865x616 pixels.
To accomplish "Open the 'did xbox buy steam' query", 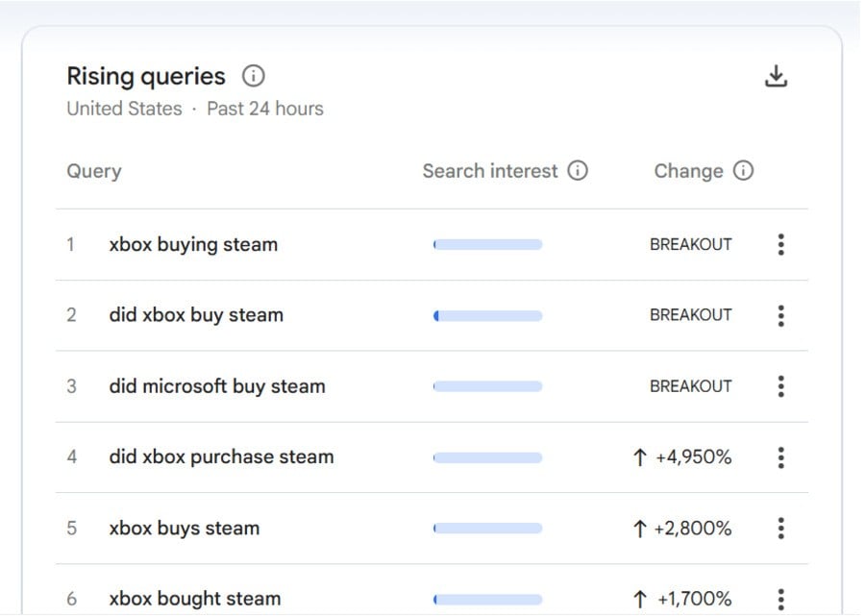I will click(196, 315).
